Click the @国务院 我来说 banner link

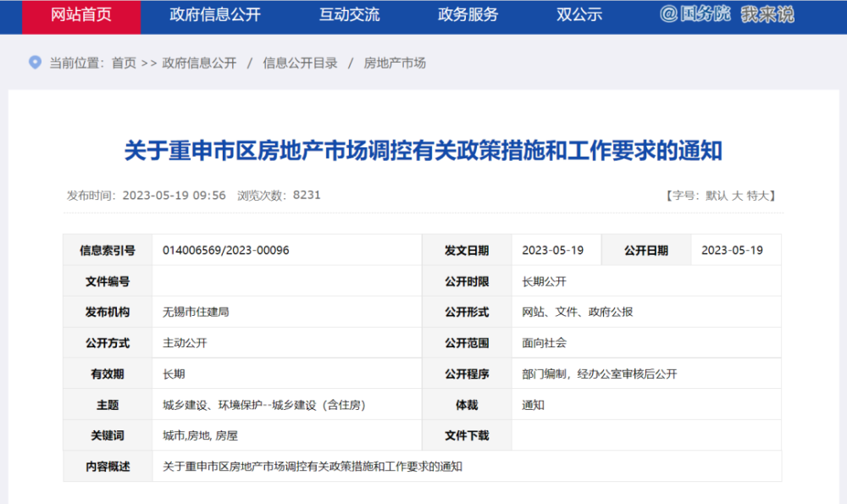[727, 14]
